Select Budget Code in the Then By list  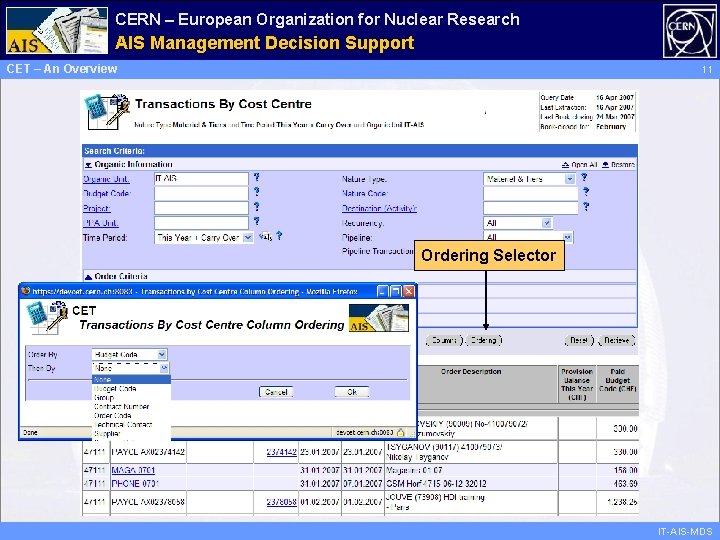point(131,388)
